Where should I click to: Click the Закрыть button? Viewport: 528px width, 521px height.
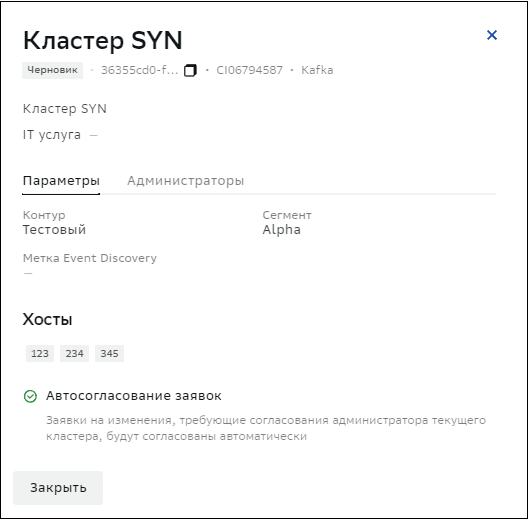click(58, 487)
